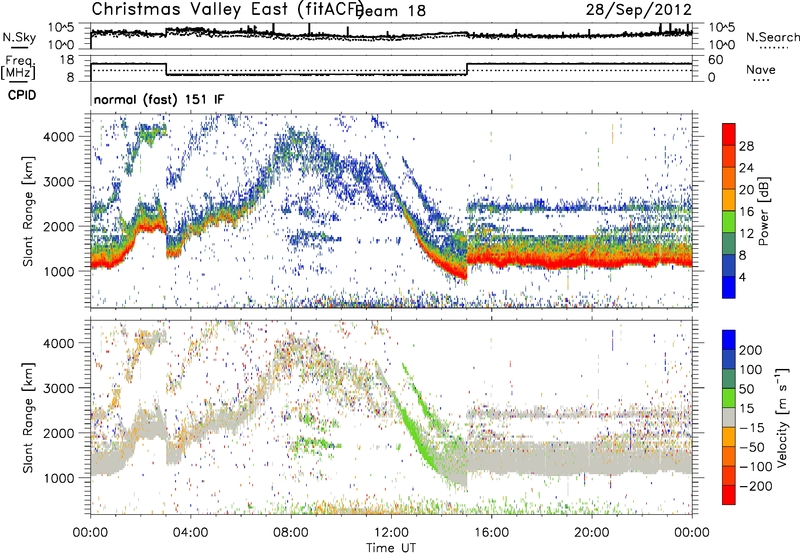Click the "200" velocity colorbar label
Screen dimensions: 800x554
tap(751, 350)
